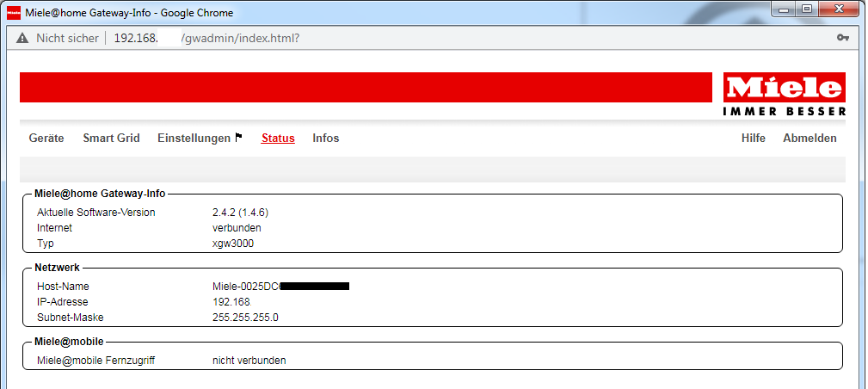Click the 'Internet' label in Gateway-Info
The width and height of the screenshot is (868, 389).
(x=54, y=228)
